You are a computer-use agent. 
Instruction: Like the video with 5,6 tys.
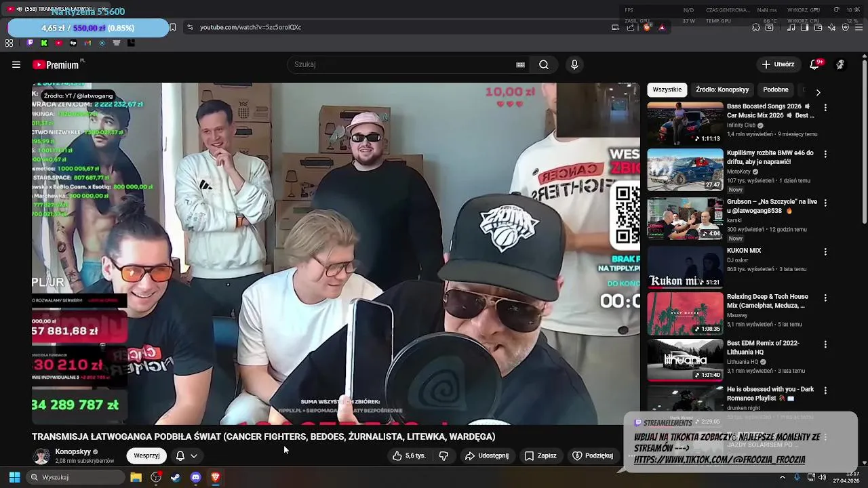[x=409, y=456]
